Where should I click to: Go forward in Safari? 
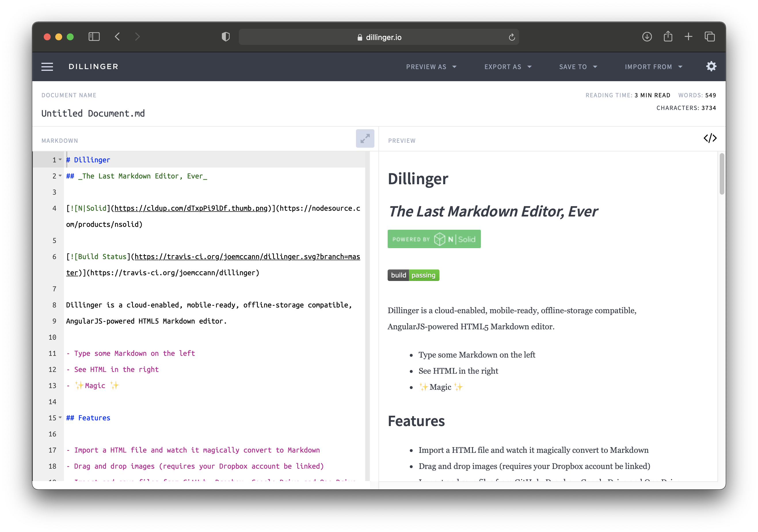pyautogui.click(x=137, y=37)
